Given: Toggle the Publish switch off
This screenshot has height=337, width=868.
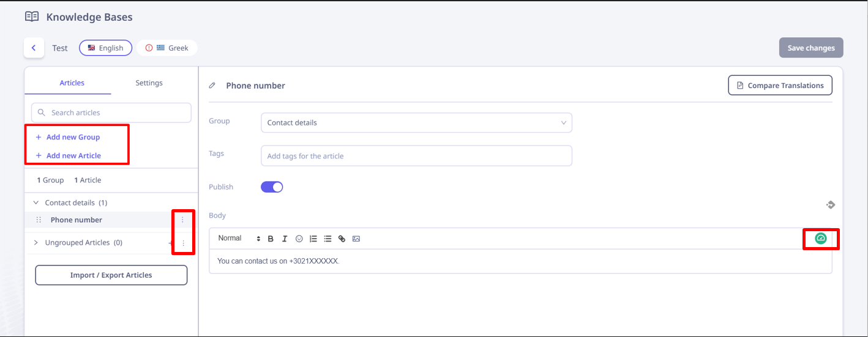Looking at the screenshot, I should click(272, 187).
